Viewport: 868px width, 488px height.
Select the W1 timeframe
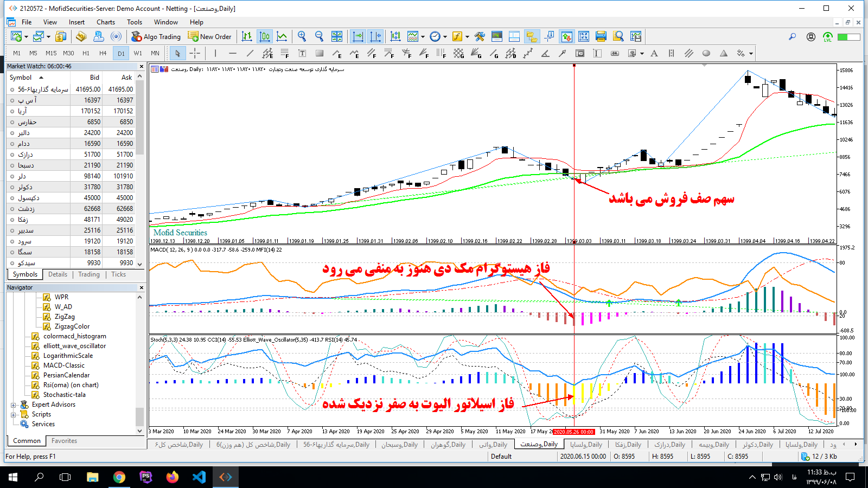138,53
